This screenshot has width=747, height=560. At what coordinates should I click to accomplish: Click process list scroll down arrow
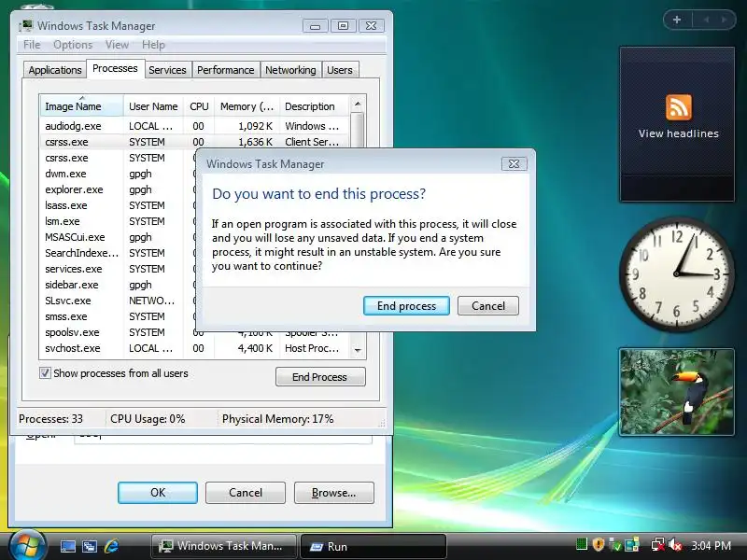click(358, 351)
